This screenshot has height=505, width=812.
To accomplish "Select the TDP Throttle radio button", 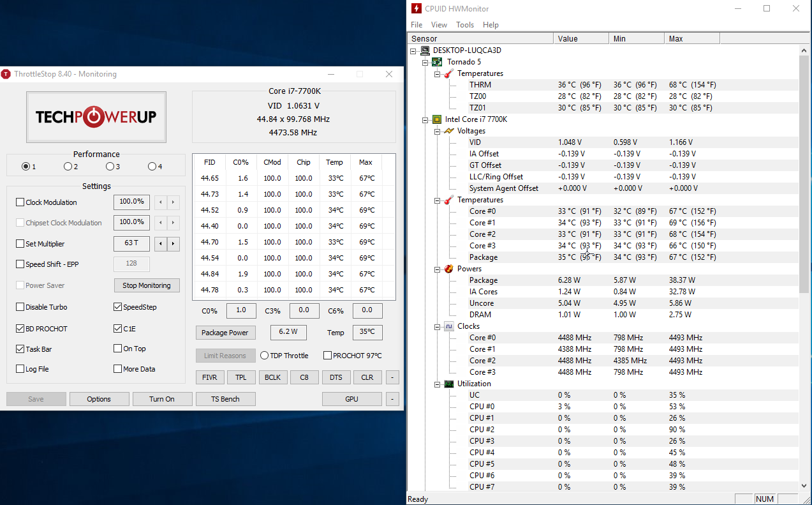I will pyautogui.click(x=265, y=356).
